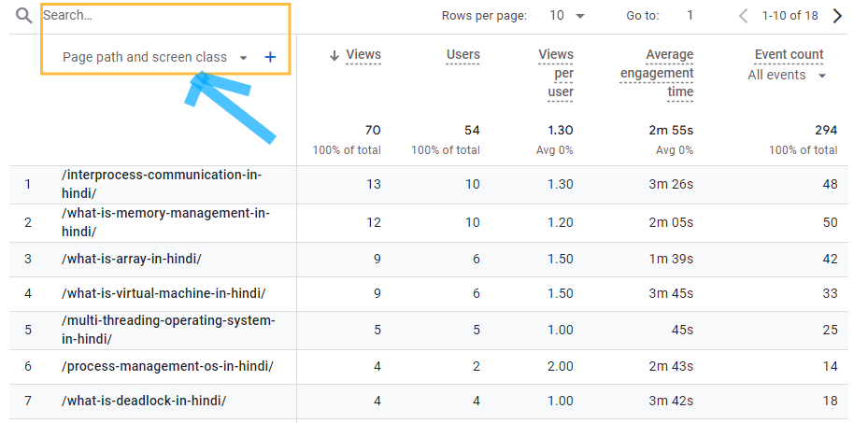Click event count 14 in process-management row
Viewport: 868px width, 423px height.
[830, 366]
